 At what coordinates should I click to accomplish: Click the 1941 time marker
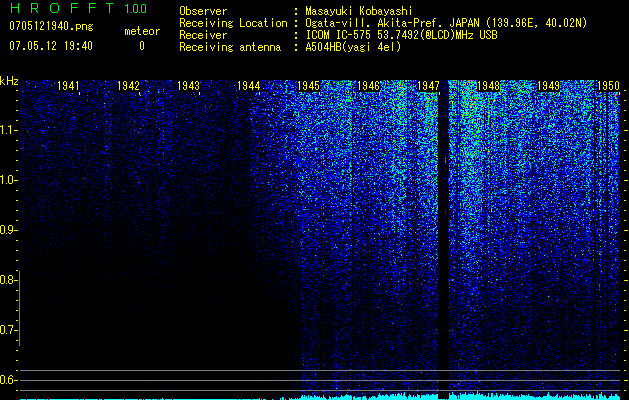coord(69,86)
